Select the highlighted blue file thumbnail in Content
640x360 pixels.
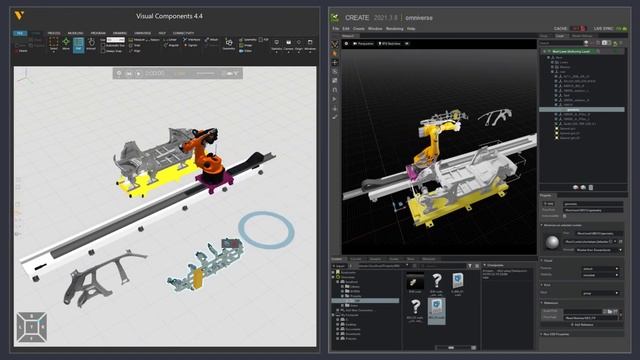coord(436,311)
